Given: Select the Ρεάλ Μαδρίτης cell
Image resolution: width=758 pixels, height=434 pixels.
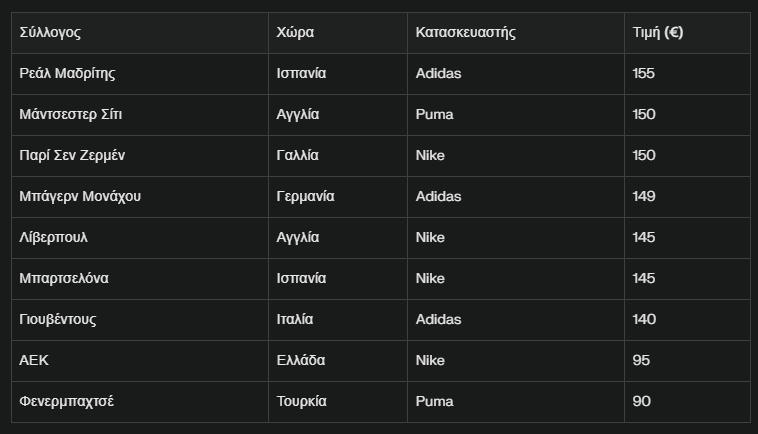Looking at the screenshot, I should [68, 73].
